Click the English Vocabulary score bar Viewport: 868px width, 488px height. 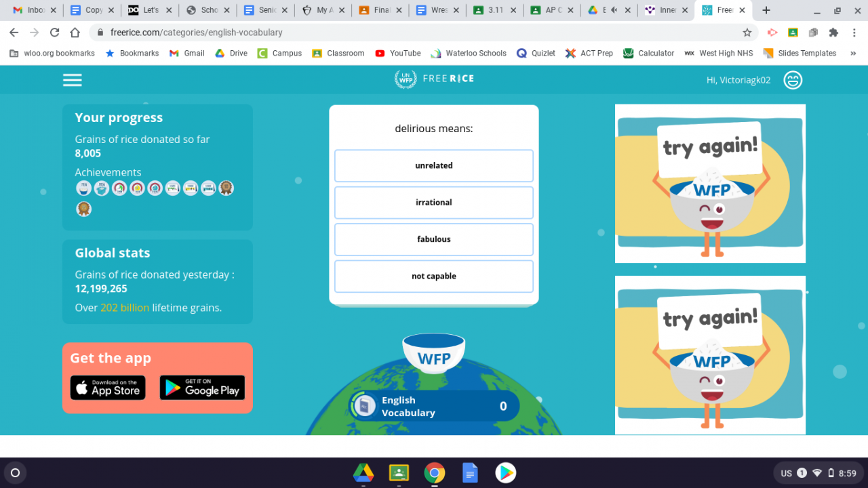coord(435,406)
